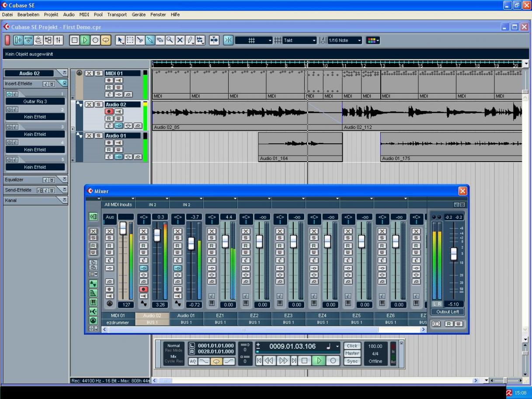The image size is (532, 399).
Task: Enable Sync in the transport panel
Action: pyautogui.click(x=352, y=361)
